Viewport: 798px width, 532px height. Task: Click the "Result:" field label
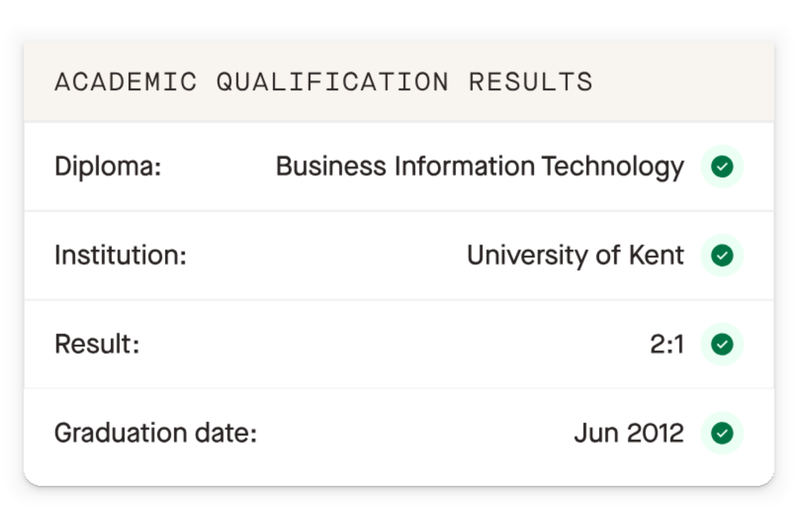(x=97, y=344)
